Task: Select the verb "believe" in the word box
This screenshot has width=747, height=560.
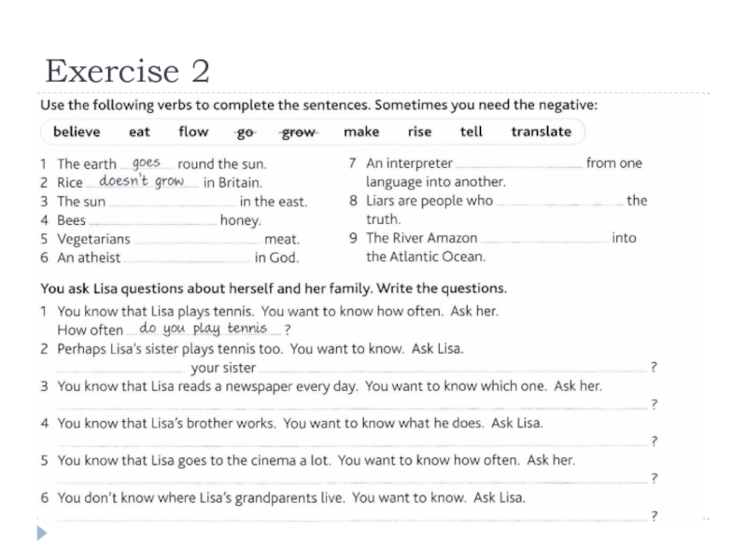Action: pos(77,132)
